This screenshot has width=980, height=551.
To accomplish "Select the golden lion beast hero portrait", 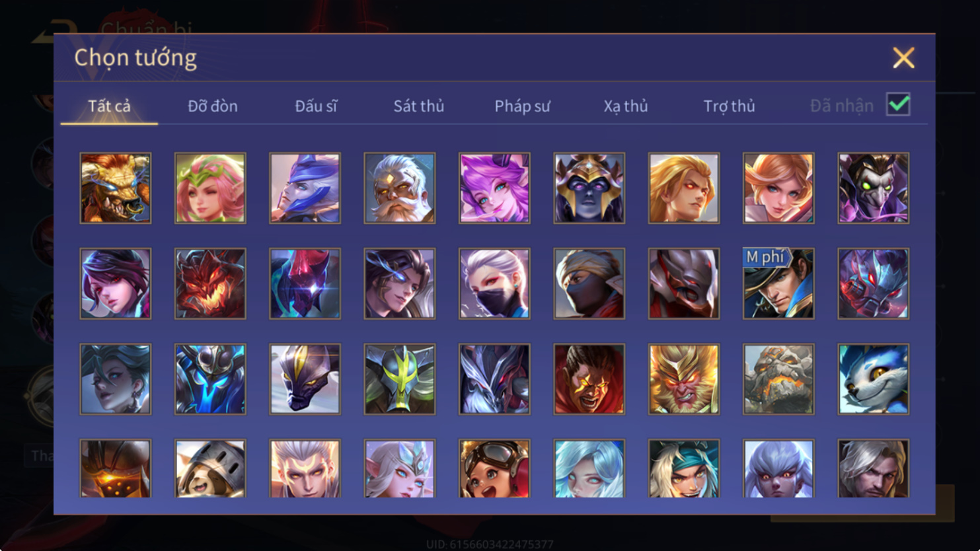I will click(x=116, y=188).
